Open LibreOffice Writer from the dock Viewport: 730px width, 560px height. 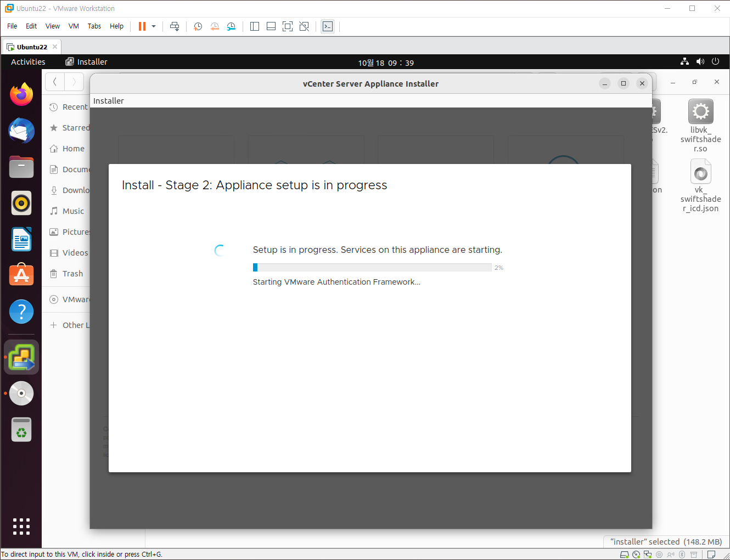(21, 239)
